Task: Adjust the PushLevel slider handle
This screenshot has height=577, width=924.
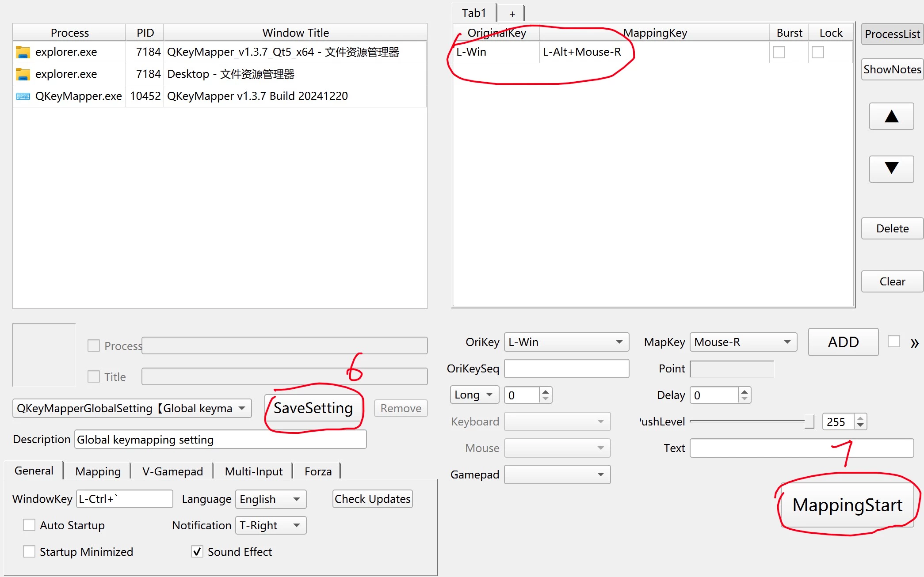Action: (809, 421)
